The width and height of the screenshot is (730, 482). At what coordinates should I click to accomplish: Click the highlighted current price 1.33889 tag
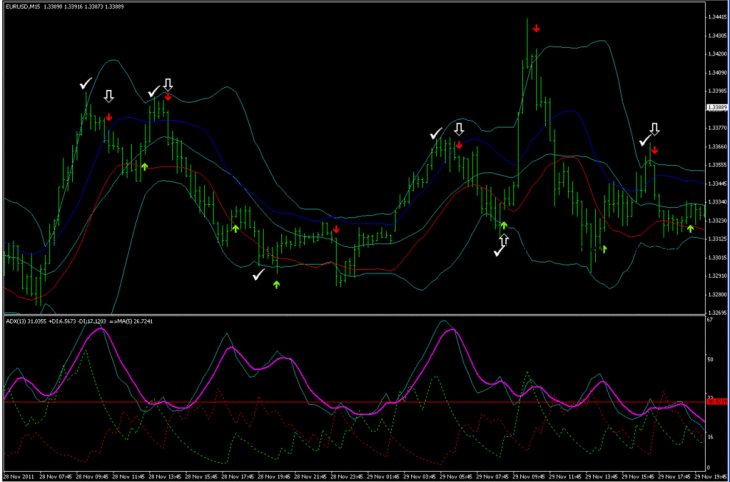click(x=717, y=108)
